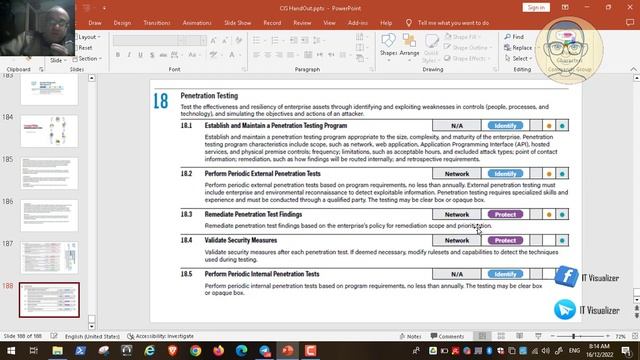Open Comments pane from status bar
The image size is (640, 360).
pos(447,336)
